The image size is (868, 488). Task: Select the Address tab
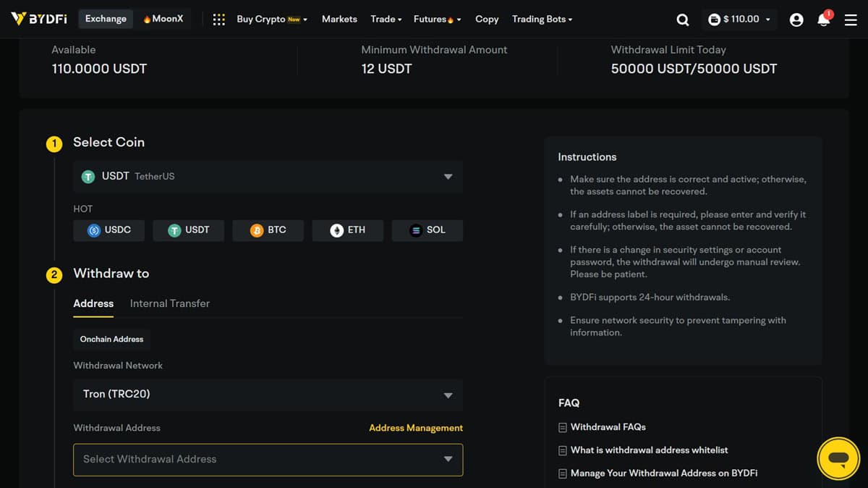pos(93,303)
